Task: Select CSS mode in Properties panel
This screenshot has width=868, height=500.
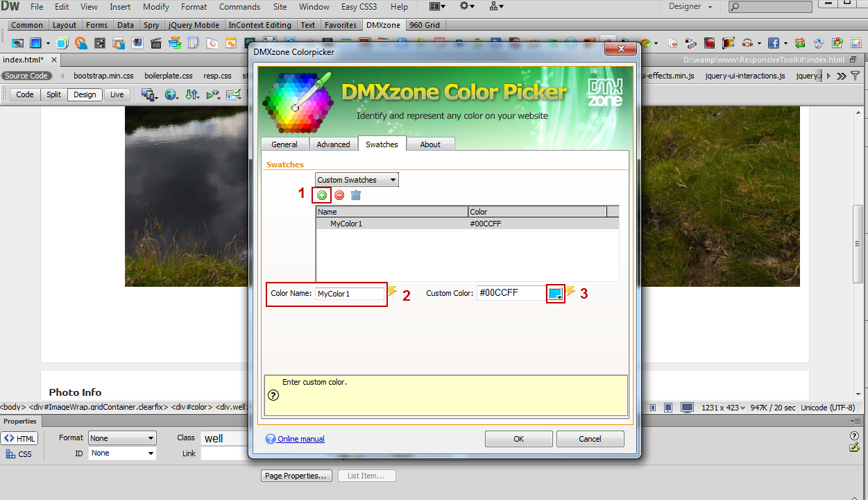Action: coord(19,454)
